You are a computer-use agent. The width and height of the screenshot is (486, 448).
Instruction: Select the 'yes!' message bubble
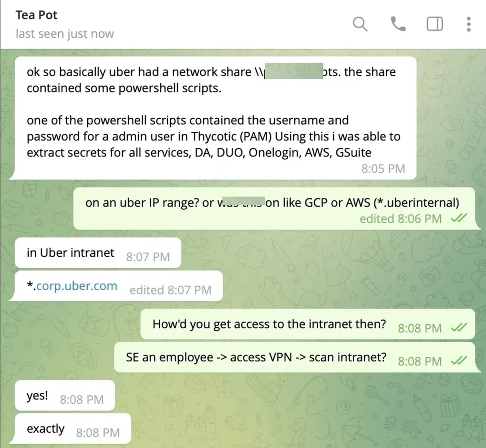tap(65, 396)
